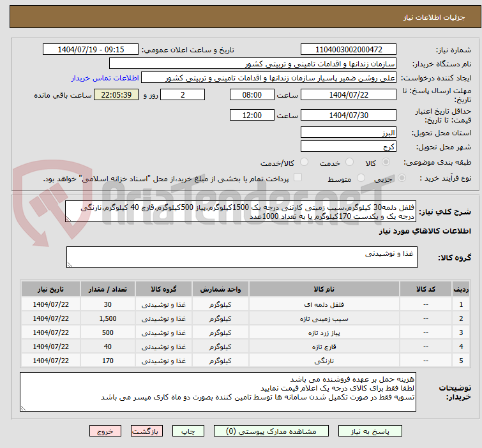Click the واحد شمارش column header
Viewport: 482px width, 448px height.
[x=220, y=289]
